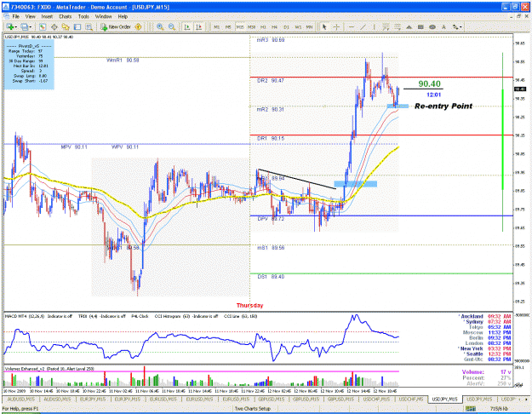Show the Data Window panel
The width and height of the screenshot is (532, 414).
click(54, 26)
